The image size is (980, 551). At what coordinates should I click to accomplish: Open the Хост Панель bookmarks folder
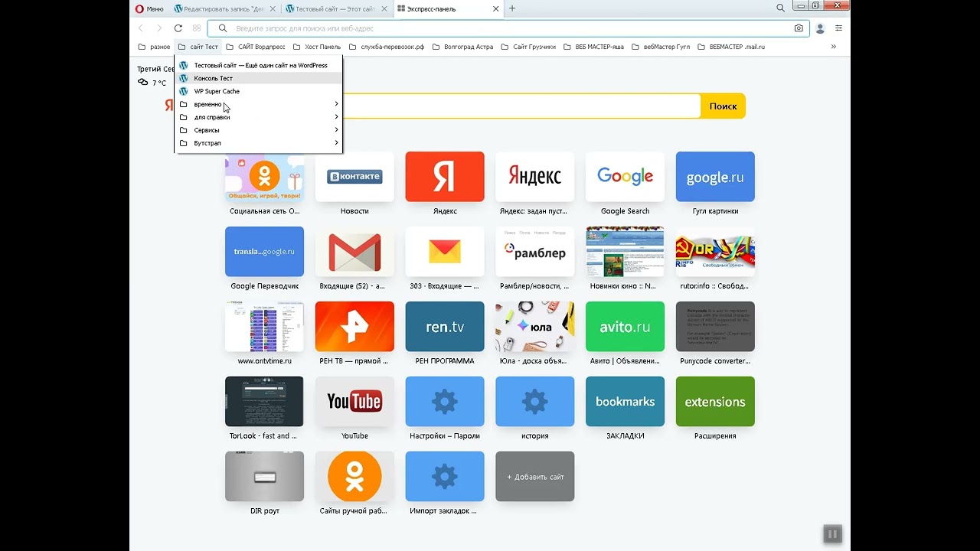point(316,47)
